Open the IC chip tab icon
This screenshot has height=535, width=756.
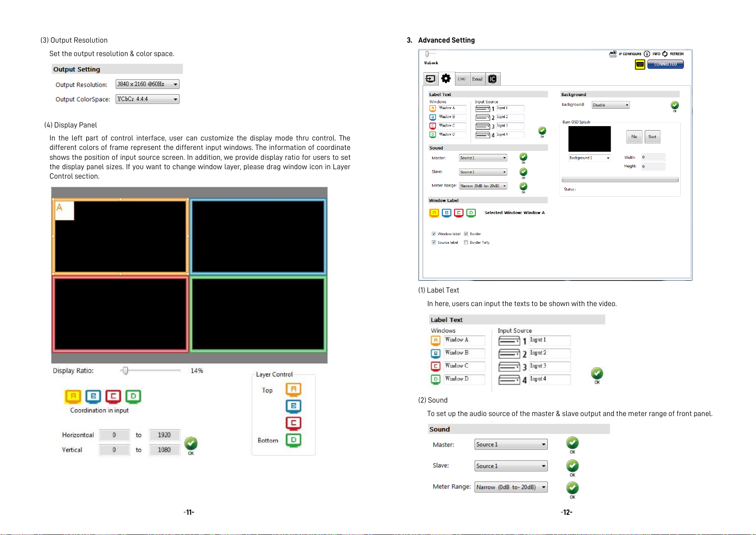click(x=492, y=79)
